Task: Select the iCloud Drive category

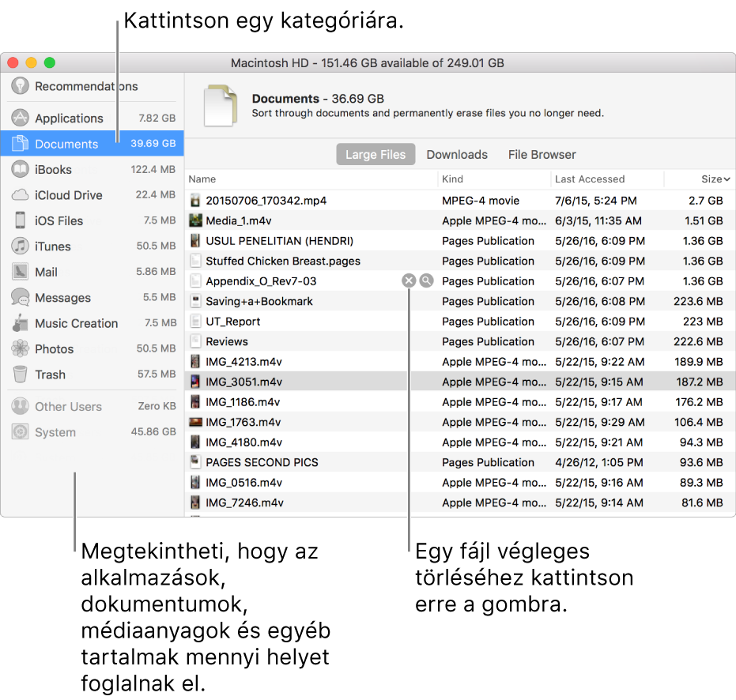Action: coord(92,194)
